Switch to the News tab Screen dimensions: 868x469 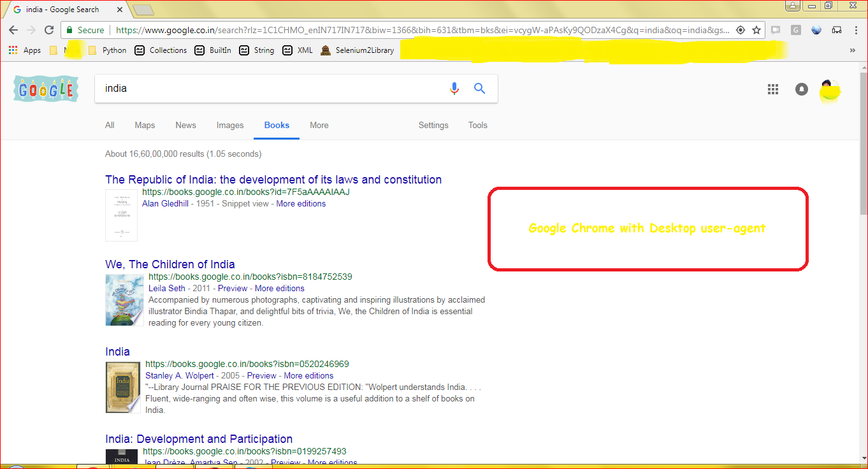[x=185, y=126]
